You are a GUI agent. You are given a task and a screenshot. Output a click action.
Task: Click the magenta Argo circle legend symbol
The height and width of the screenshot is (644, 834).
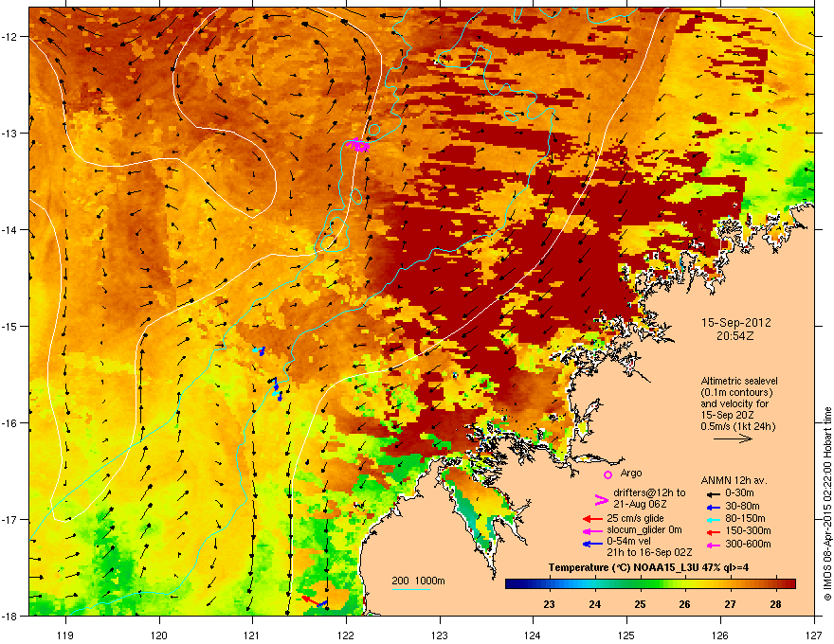[x=607, y=474]
